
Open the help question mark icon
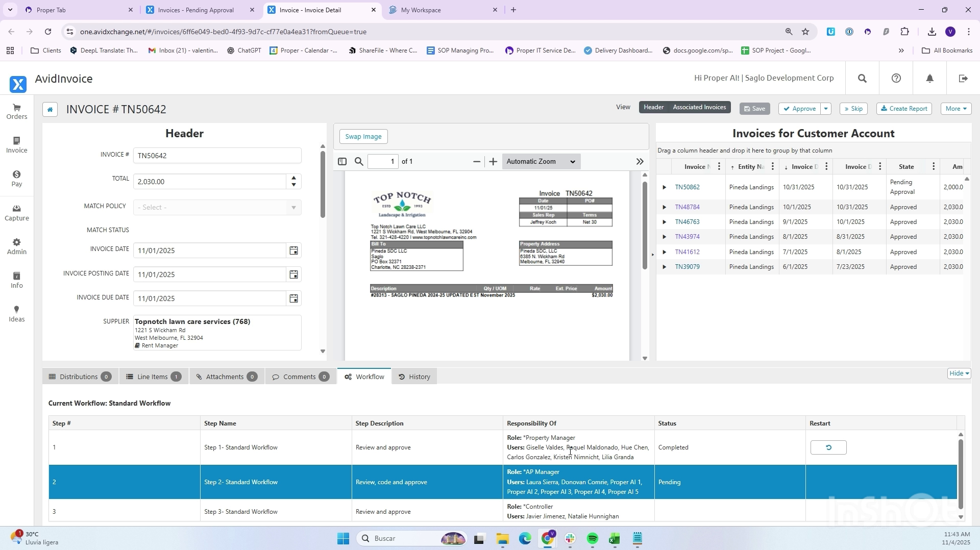pos(896,79)
